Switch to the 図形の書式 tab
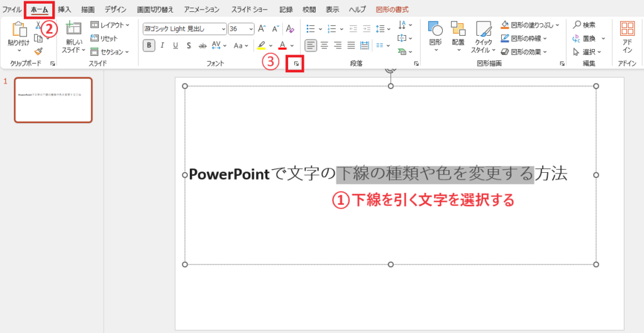 pos(392,9)
